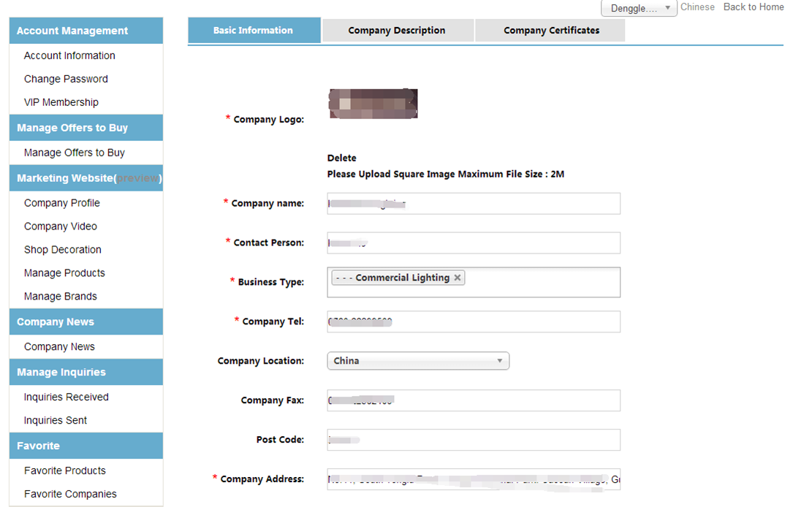The width and height of the screenshot is (812, 507).
Task: Click inside the Business Type field
Action: pos(474,282)
